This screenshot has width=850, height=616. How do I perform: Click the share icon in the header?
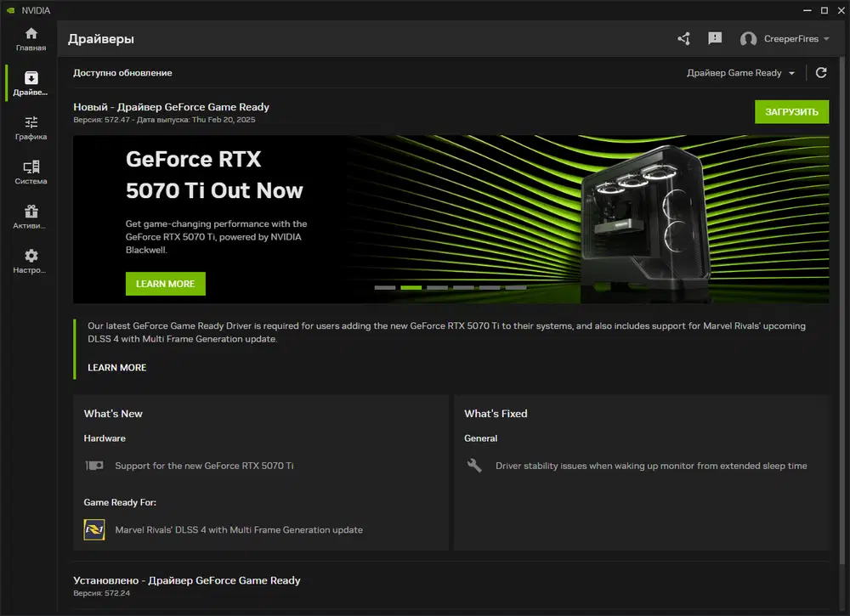click(683, 38)
